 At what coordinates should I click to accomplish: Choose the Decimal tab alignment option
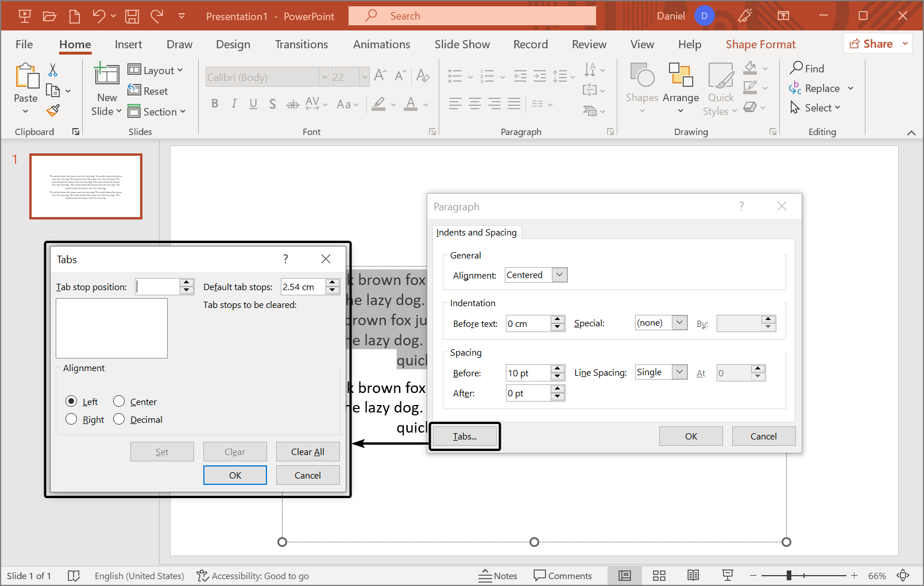(x=119, y=419)
